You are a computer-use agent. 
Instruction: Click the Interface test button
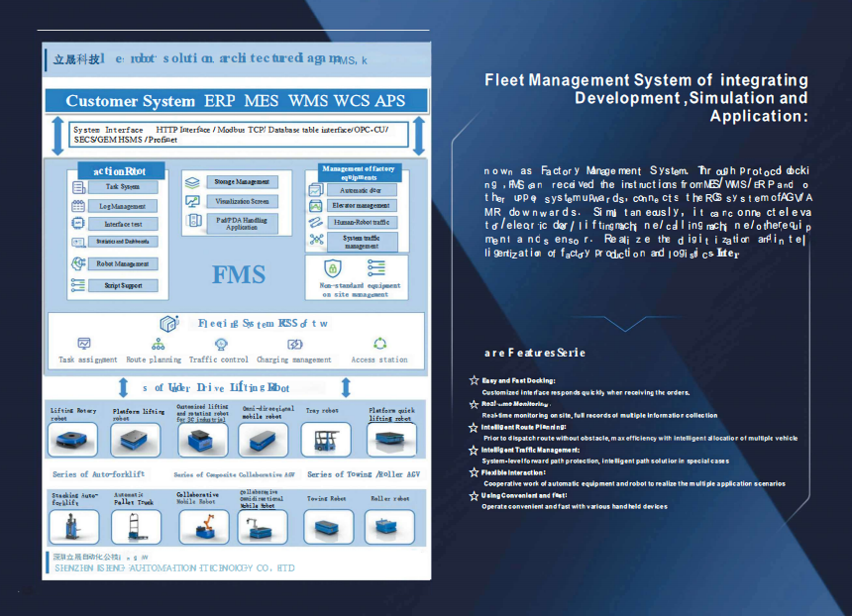pyautogui.click(x=124, y=224)
